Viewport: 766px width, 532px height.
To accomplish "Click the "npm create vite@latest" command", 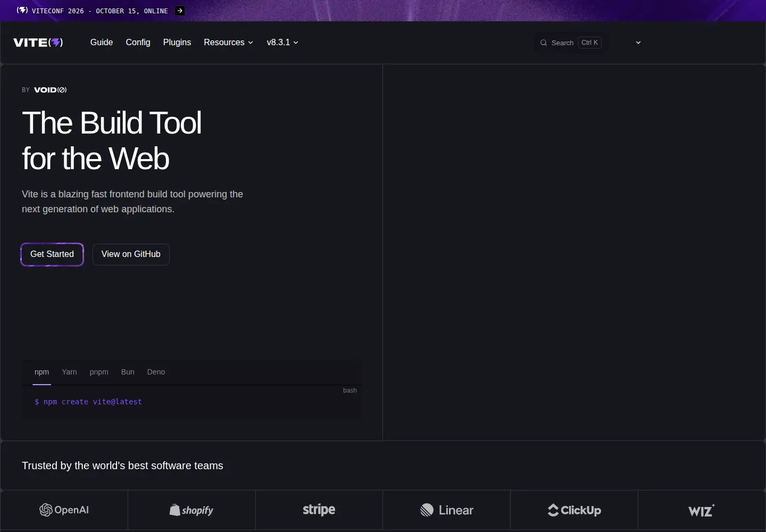I will click(x=88, y=402).
